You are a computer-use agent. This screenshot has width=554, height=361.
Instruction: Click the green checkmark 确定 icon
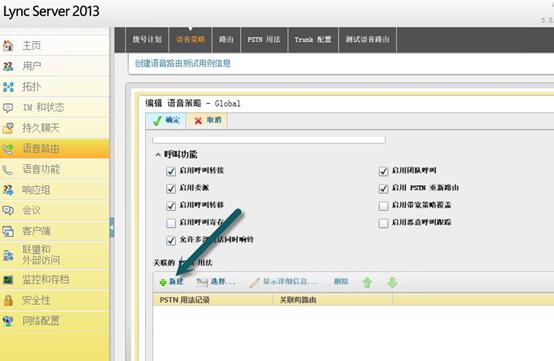[158, 121]
